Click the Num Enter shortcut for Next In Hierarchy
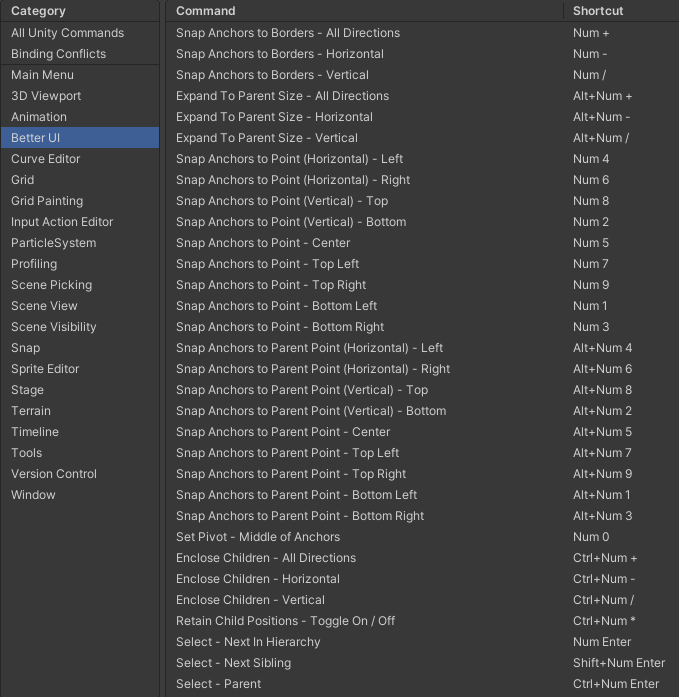Viewport: 679px width, 697px height. click(602, 642)
